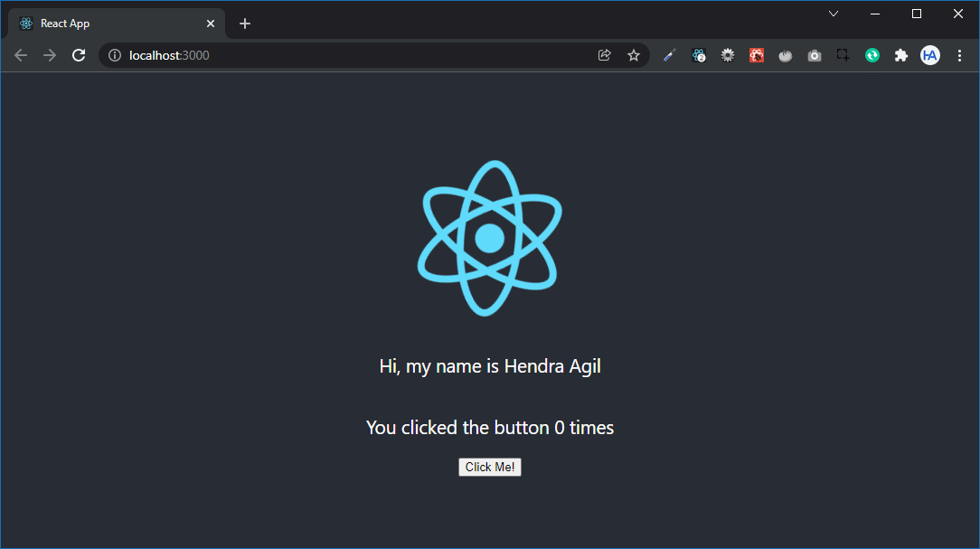Open the Extensions puzzle-piece menu
Screen dimensions: 980x549
(900, 55)
